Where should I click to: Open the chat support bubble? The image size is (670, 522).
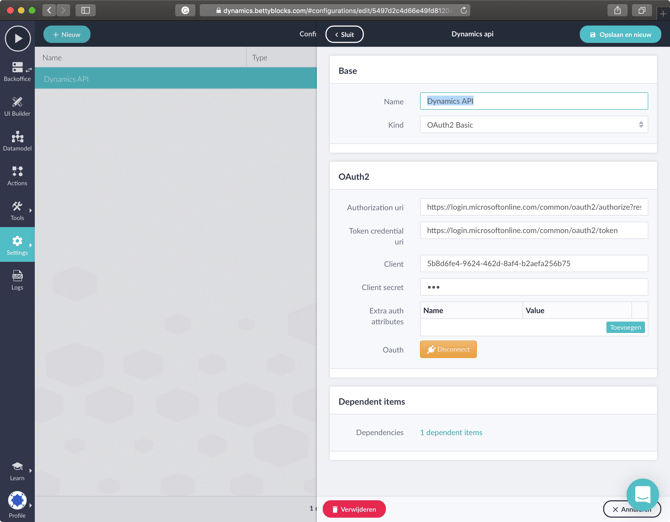pyautogui.click(x=642, y=494)
